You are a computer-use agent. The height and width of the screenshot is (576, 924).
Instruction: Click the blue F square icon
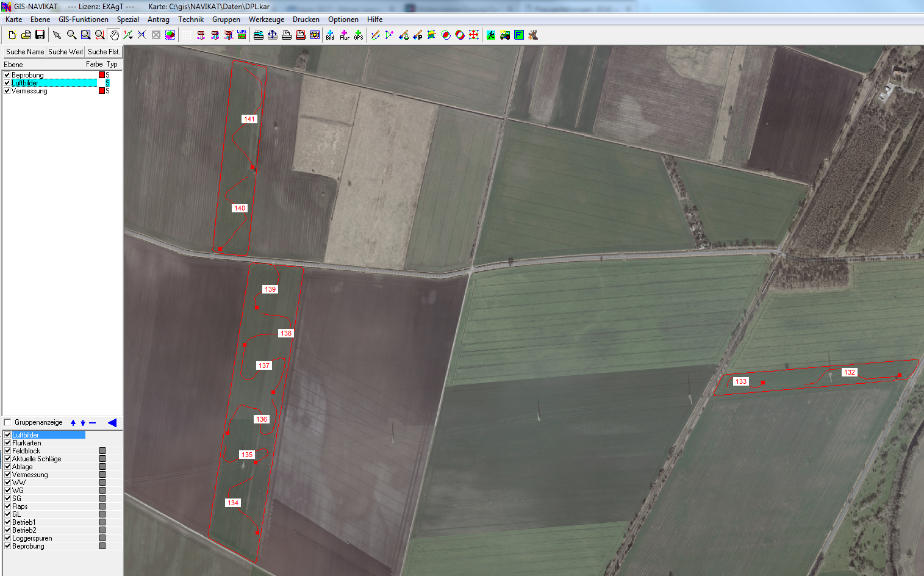pyautogui.click(x=518, y=35)
